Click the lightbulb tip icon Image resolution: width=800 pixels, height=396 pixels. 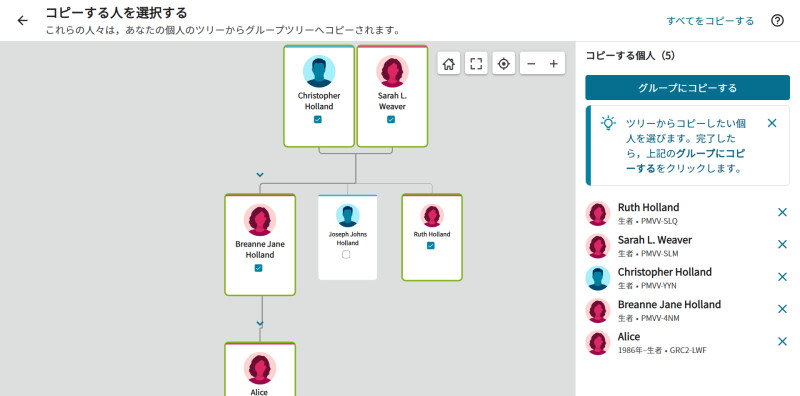(608, 123)
